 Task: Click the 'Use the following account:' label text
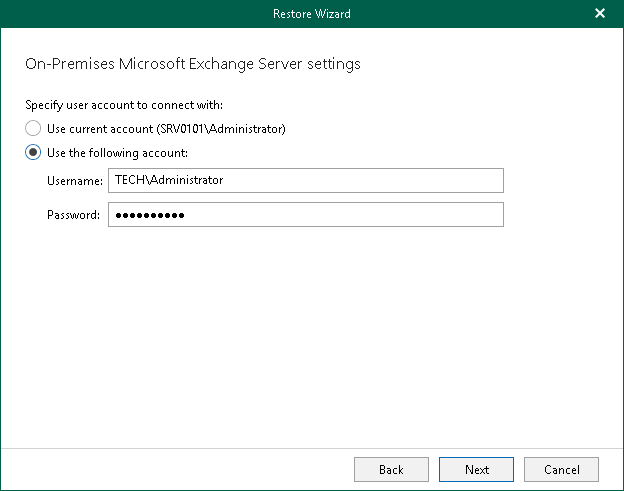click(x=118, y=153)
